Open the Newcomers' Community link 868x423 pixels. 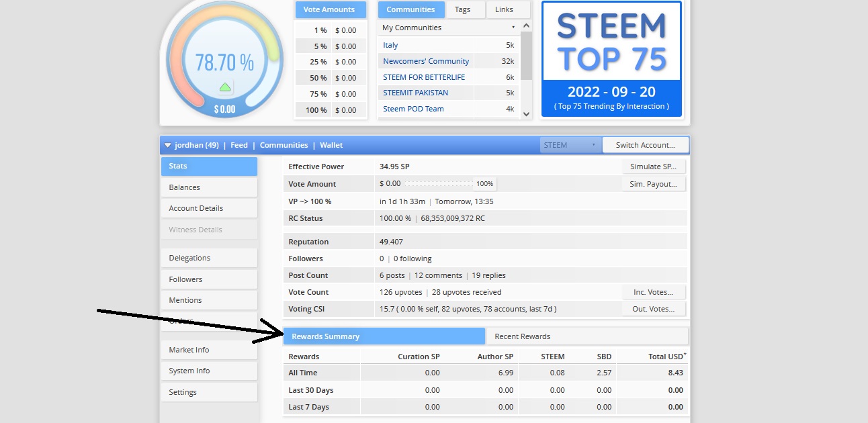pyautogui.click(x=426, y=61)
